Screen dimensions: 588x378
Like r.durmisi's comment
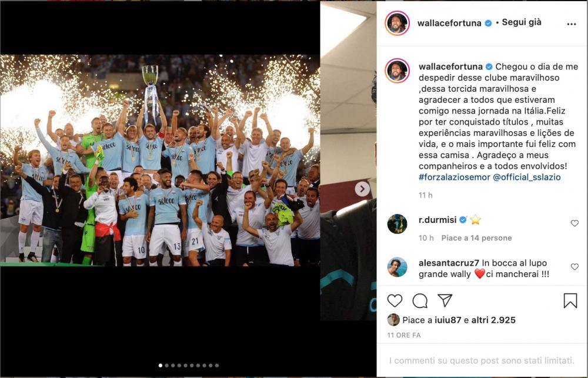point(574,223)
